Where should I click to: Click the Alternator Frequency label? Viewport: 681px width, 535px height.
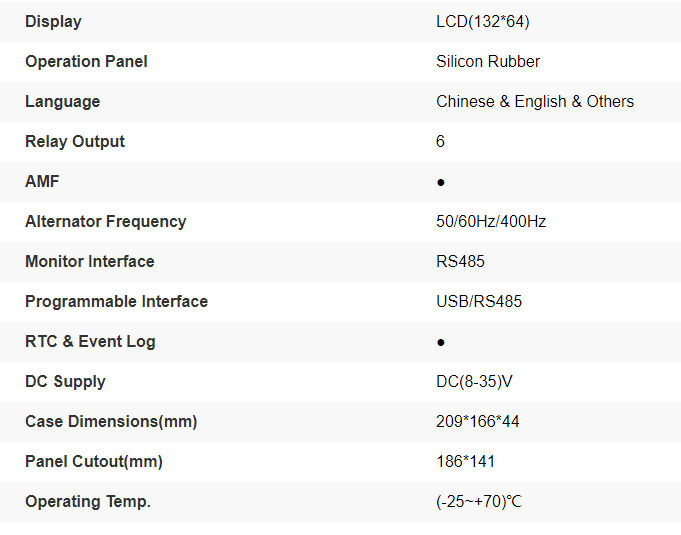(x=105, y=221)
